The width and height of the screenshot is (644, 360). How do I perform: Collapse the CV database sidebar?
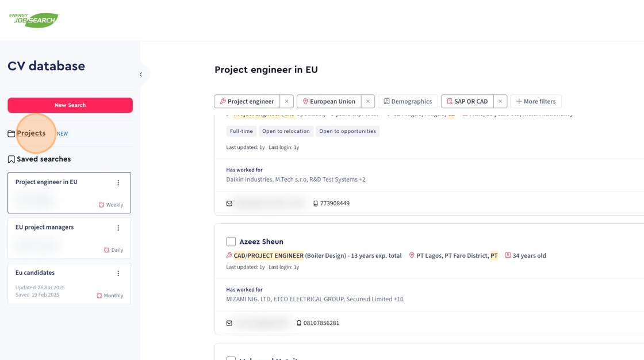pyautogui.click(x=141, y=74)
